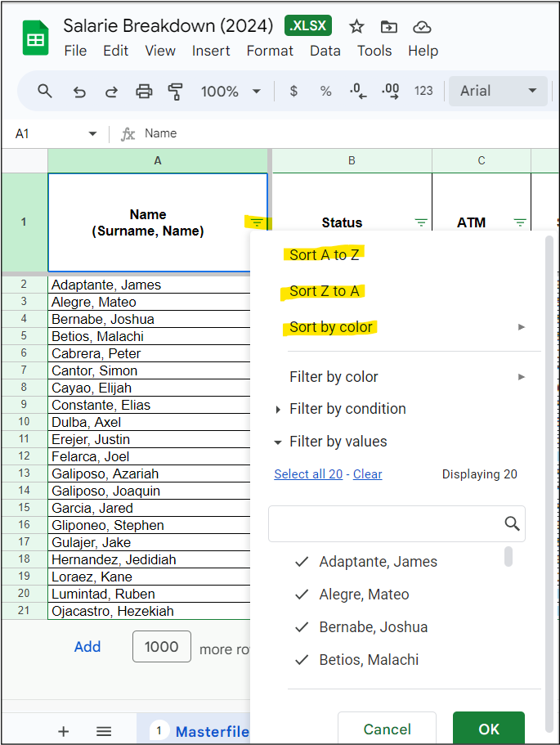The image size is (560, 745).
Task: Open the Insert menu
Action: pyautogui.click(x=211, y=51)
